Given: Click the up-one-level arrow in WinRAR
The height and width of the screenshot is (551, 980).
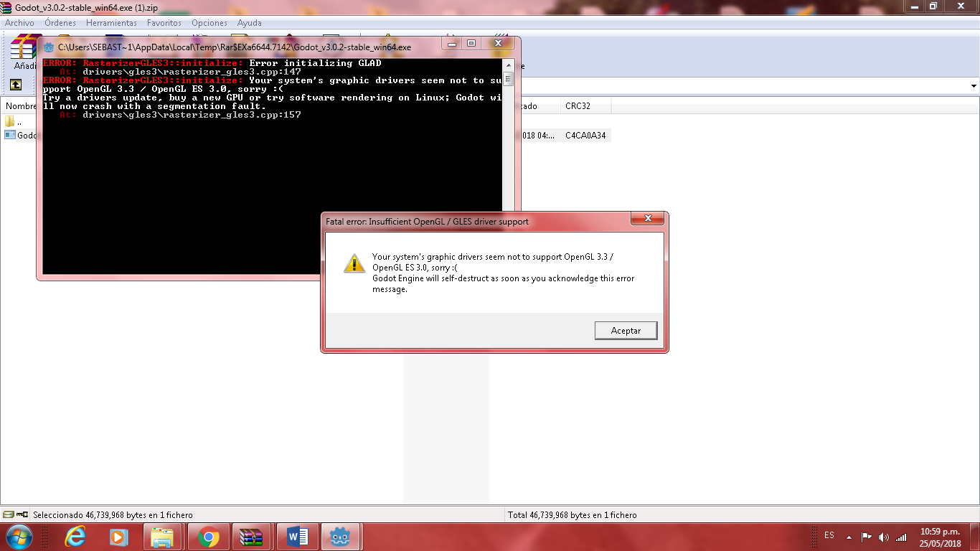Looking at the screenshot, I should click(x=16, y=85).
